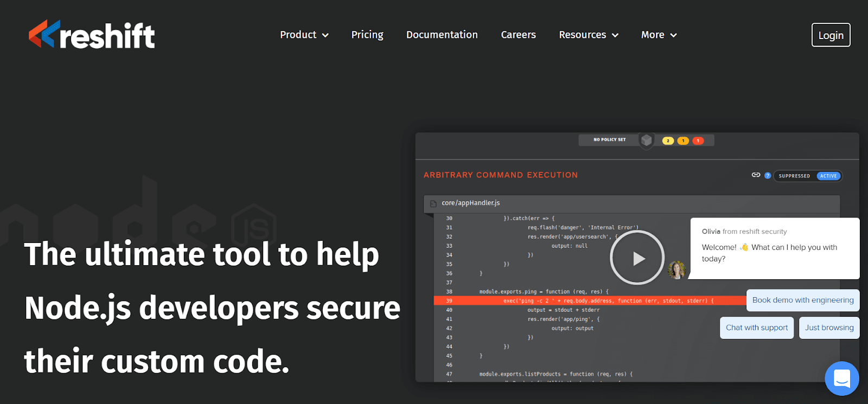
Task: Open Olivia's welcome chat message
Action: pyautogui.click(x=775, y=248)
